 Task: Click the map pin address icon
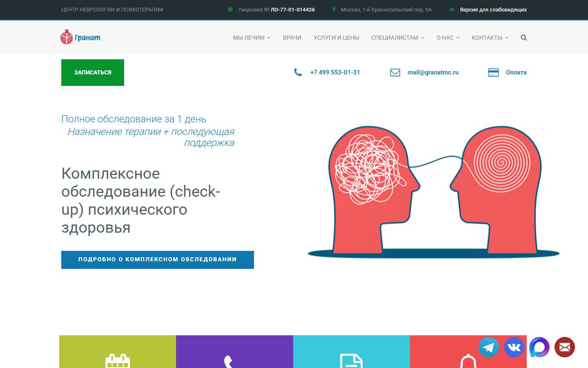pos(334,9)
